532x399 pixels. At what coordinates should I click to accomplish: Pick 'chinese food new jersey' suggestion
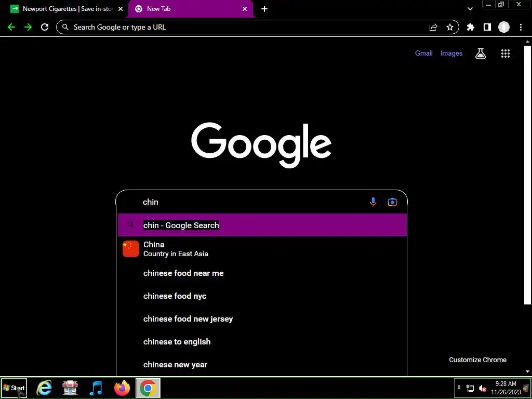tap(262, 318)
